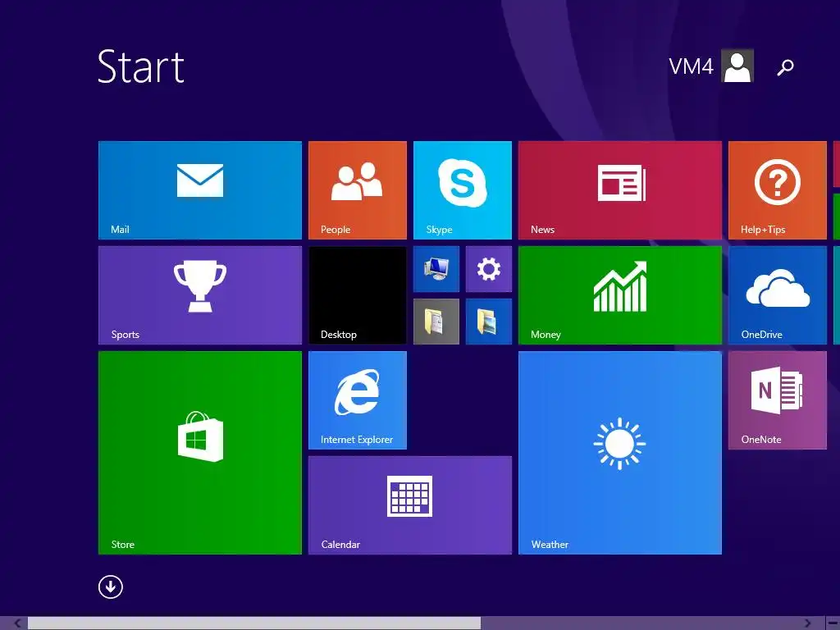
Task: Open the This PC small tile
Action: [x=436, y=269]
